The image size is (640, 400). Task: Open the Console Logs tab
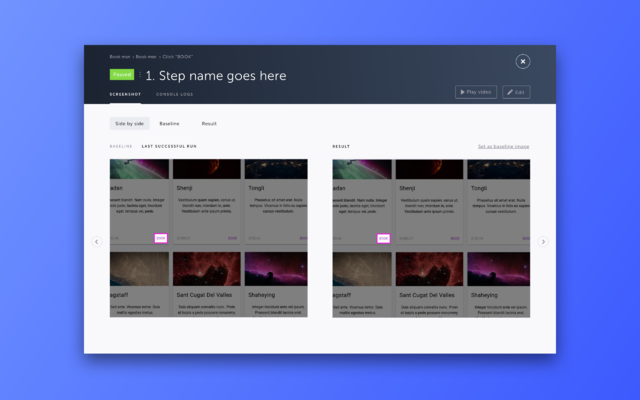[174, 94]
